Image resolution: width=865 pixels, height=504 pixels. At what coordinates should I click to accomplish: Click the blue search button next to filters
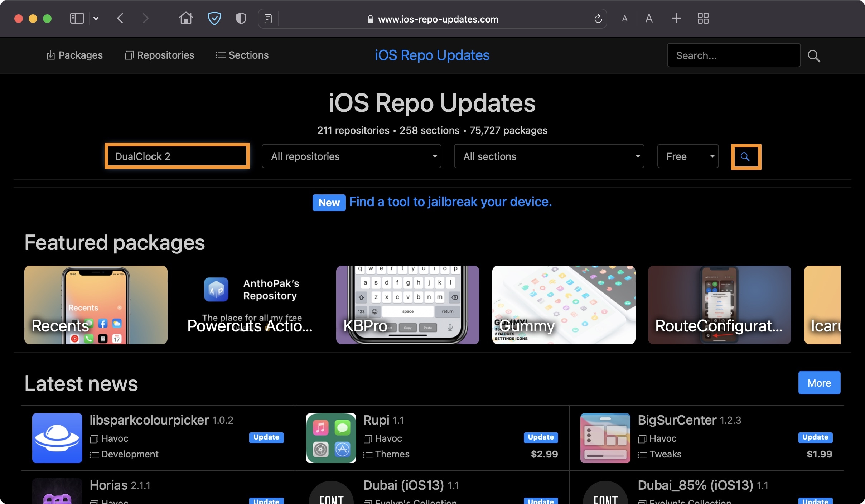(746, 156)
